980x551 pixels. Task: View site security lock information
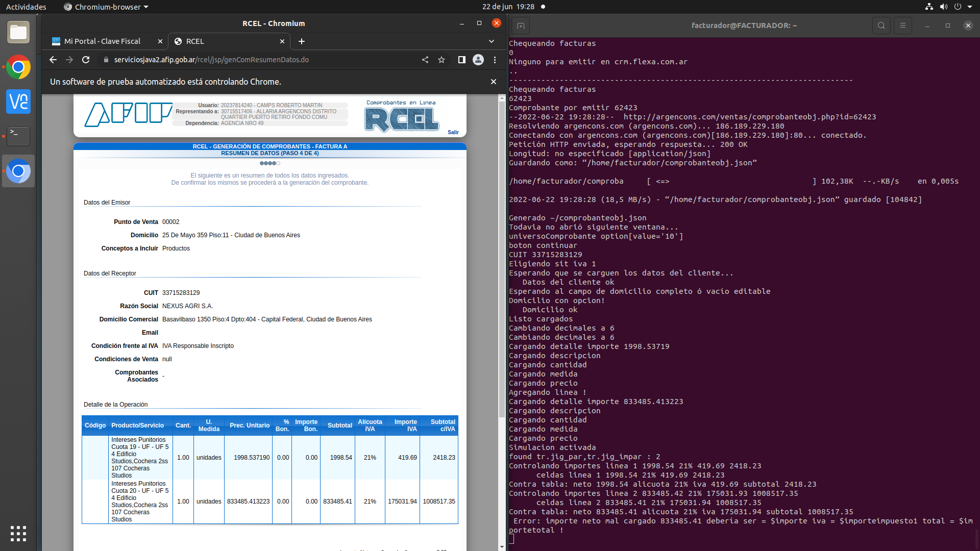106,60
